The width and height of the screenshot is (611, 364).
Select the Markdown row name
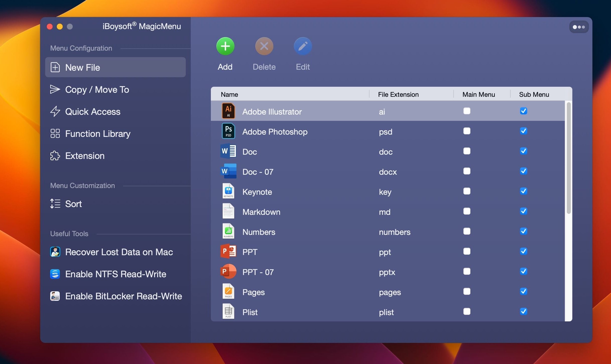[x=261, y=212]
